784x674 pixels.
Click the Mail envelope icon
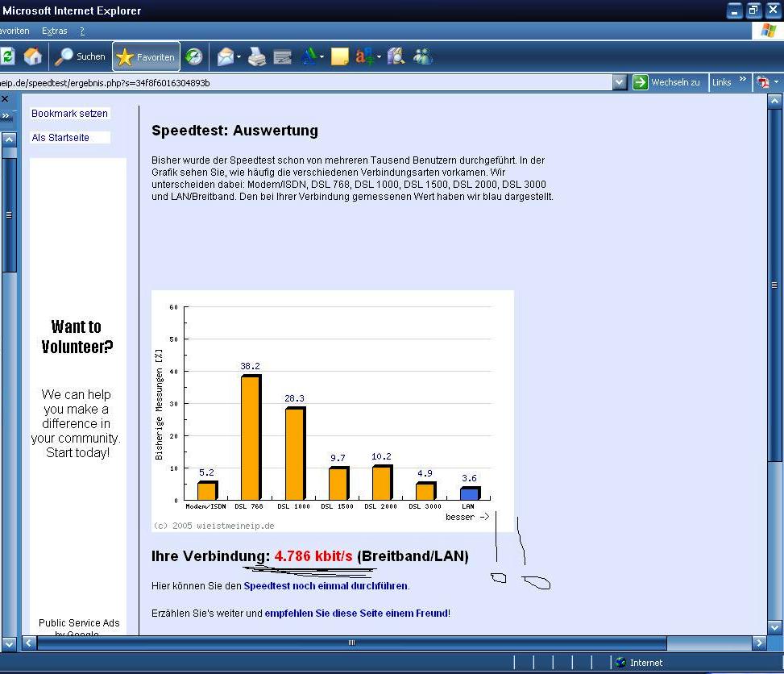[x=225, y=56]
